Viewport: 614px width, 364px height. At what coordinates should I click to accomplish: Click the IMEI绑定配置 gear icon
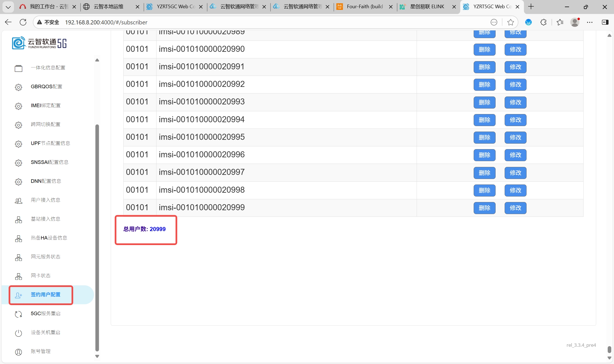point(18,106)
